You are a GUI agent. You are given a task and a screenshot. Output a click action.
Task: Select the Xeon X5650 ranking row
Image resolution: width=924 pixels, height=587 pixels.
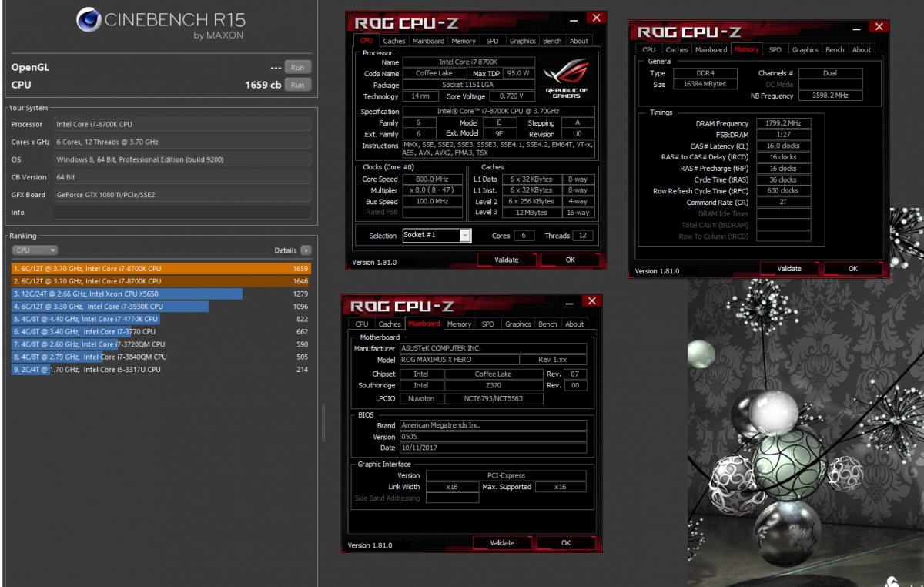(x=161, y=293)
